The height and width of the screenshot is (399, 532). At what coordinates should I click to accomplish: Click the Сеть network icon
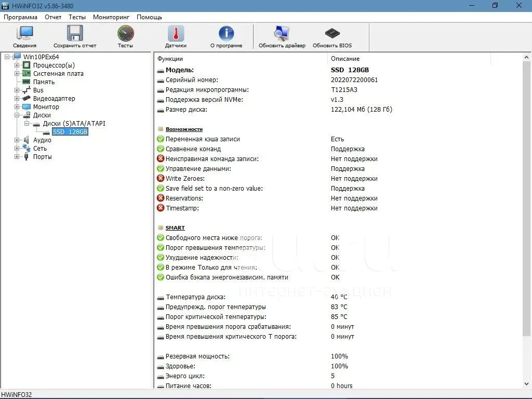26,148
